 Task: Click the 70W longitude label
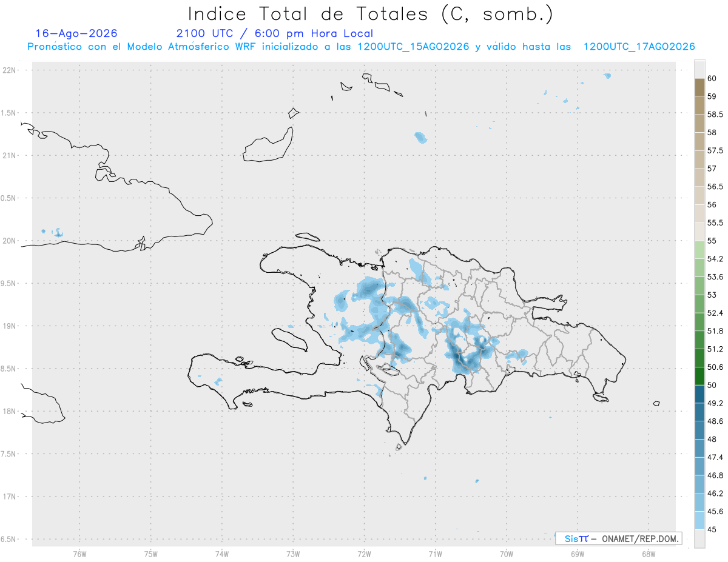(507, 554)
